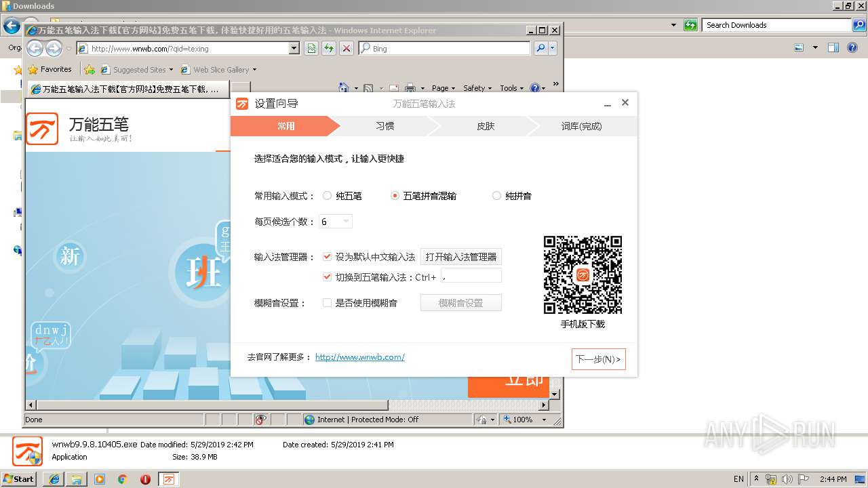Image resolution: width=868 pixels, height=488 pixels.
Task: Enable 是否使用模糊音 checkbox
Action: [x=328, y=303]
